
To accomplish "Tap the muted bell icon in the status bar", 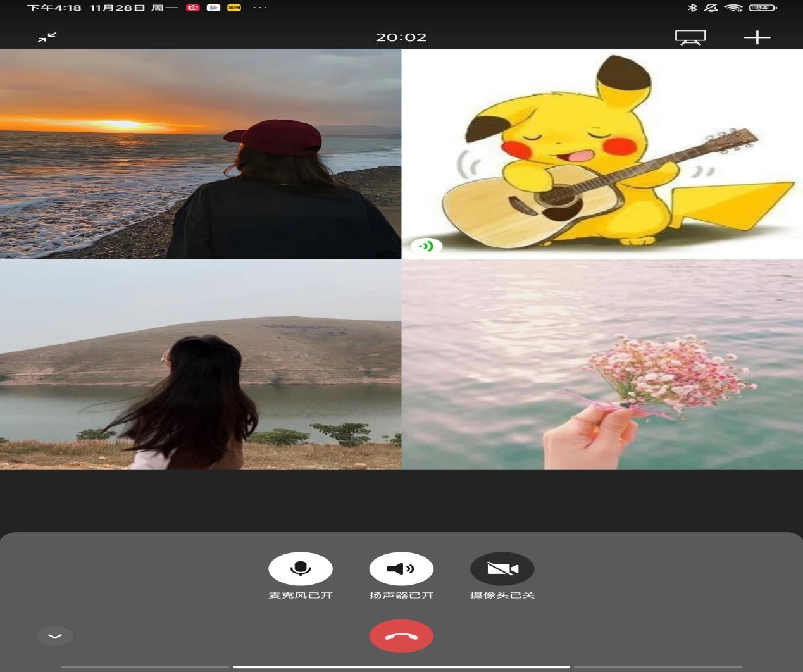I will tap(711, 8).
